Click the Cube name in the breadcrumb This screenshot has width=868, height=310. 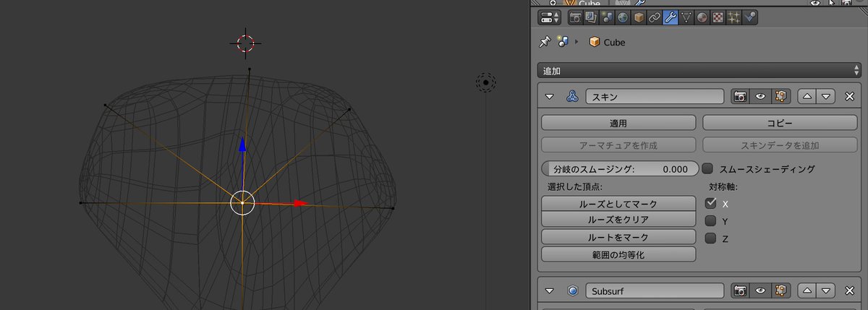(x=614, y=43)
